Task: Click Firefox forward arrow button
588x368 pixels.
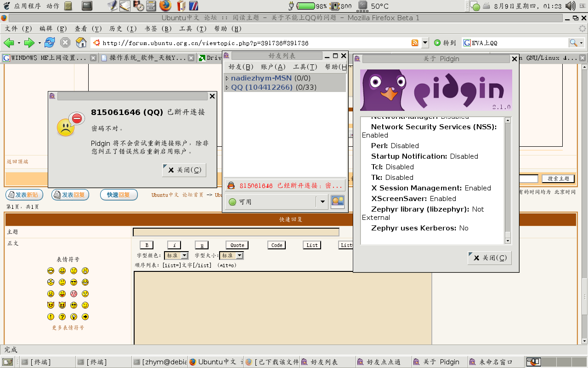Action: (x=29, y=43)
